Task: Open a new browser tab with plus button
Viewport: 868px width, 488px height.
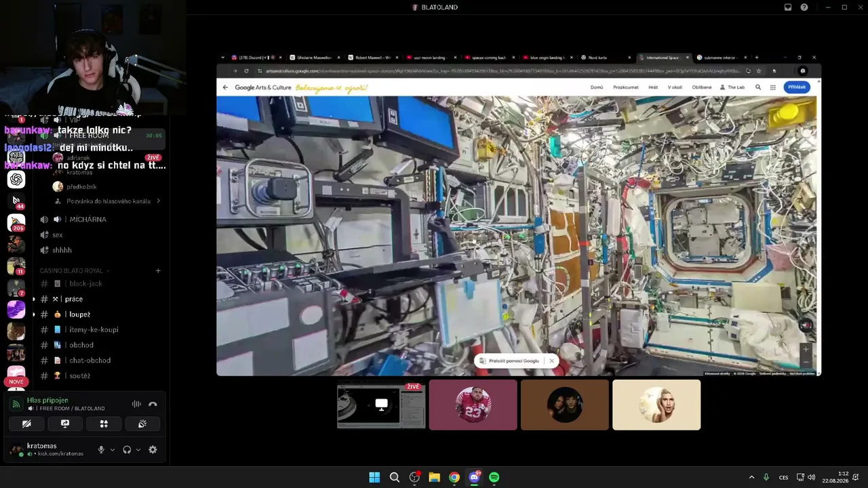Action: (x=757, y=58)
